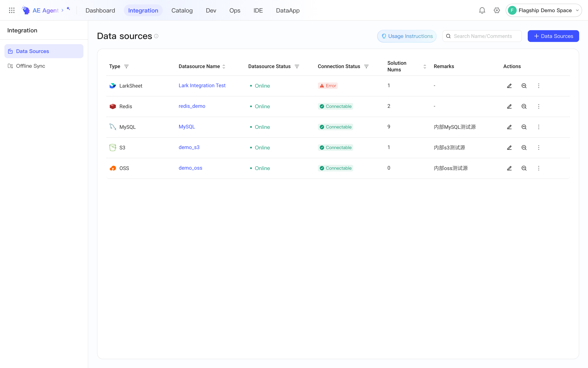Open the Datasource Status filter

click(297, 66)
